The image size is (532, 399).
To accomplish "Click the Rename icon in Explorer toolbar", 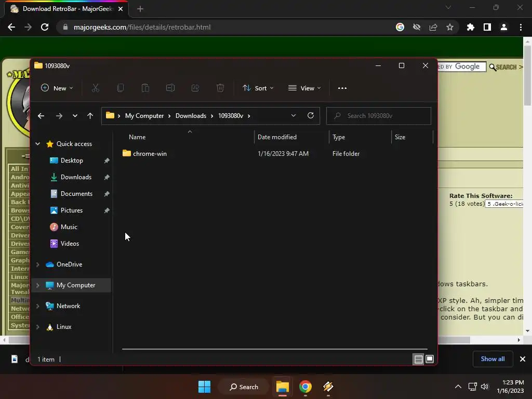I will [x=170, y=88].
